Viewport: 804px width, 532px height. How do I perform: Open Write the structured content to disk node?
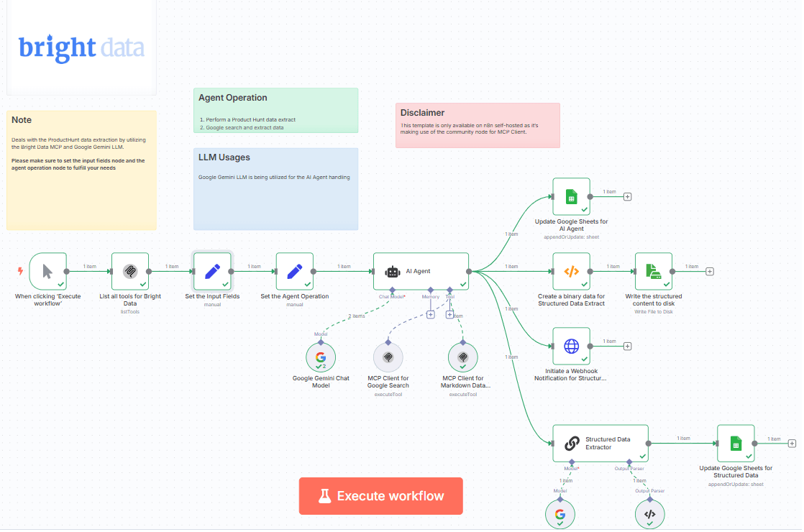pyautogui.click(x=654, y=271)
